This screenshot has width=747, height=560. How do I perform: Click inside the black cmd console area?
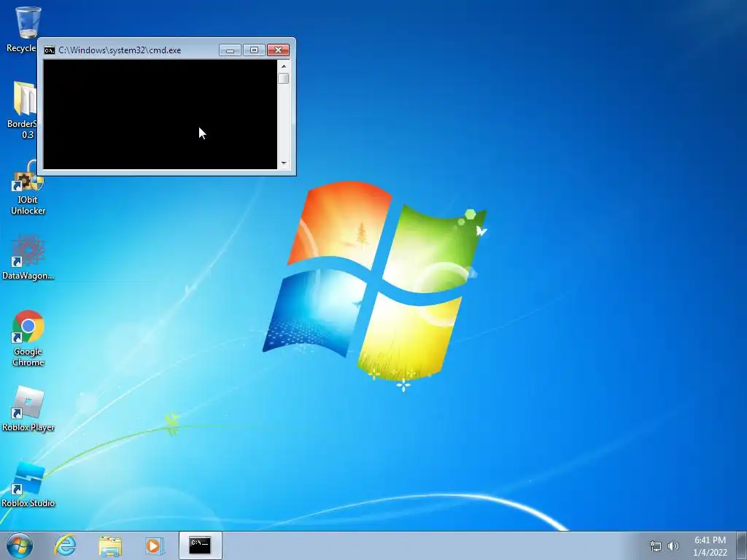pyautogui.click(x=160, y=114)
